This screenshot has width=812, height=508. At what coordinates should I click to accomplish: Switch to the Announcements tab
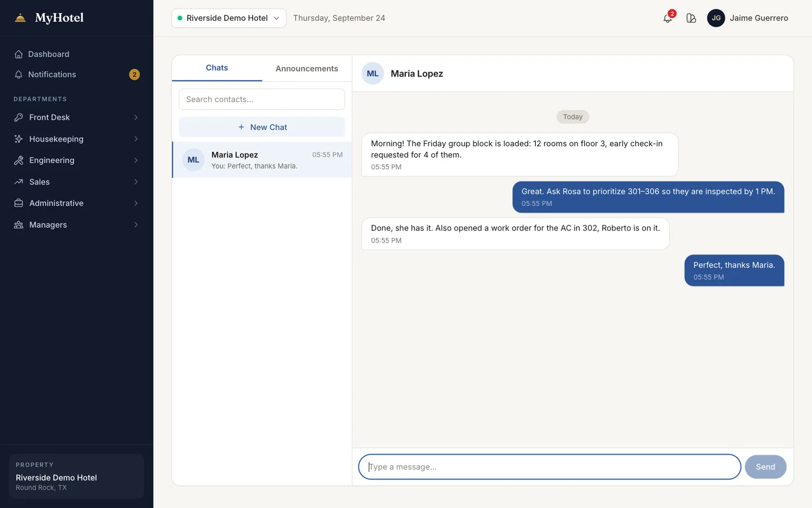(x=307, y=69)
